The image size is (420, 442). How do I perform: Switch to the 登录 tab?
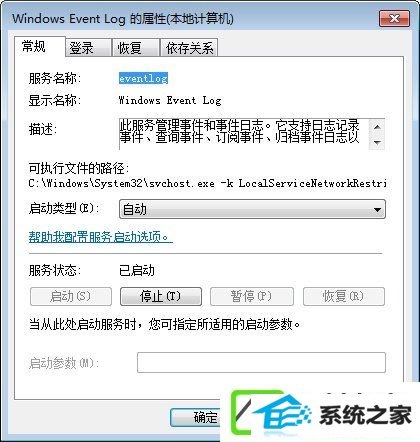(x=88, y=48)
